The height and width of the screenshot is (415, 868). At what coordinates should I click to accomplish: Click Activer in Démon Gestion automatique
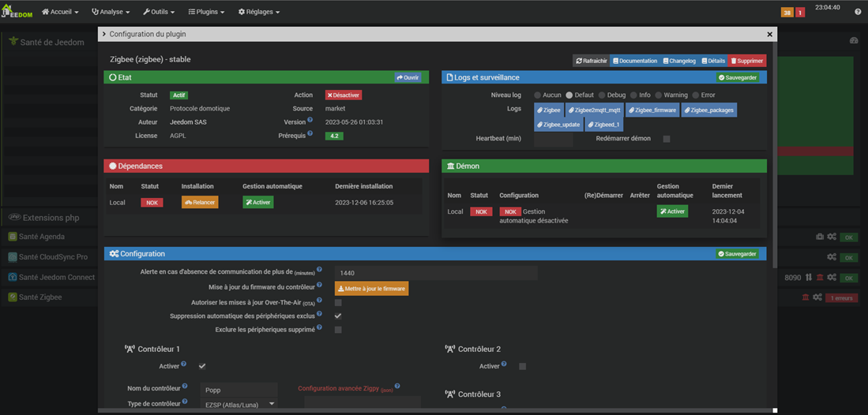673,211
